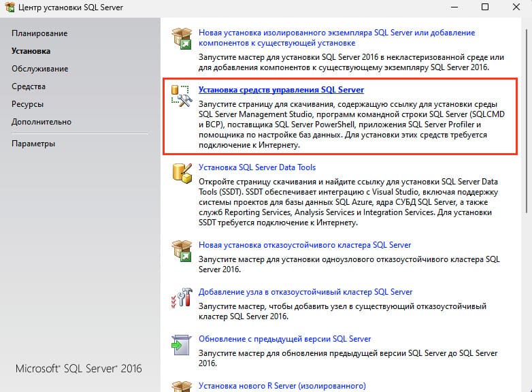Click the text 'Запустите мастер для обновления предыдущей версии'
Viewport: 532px width, 392px height.
pos(348,358)
